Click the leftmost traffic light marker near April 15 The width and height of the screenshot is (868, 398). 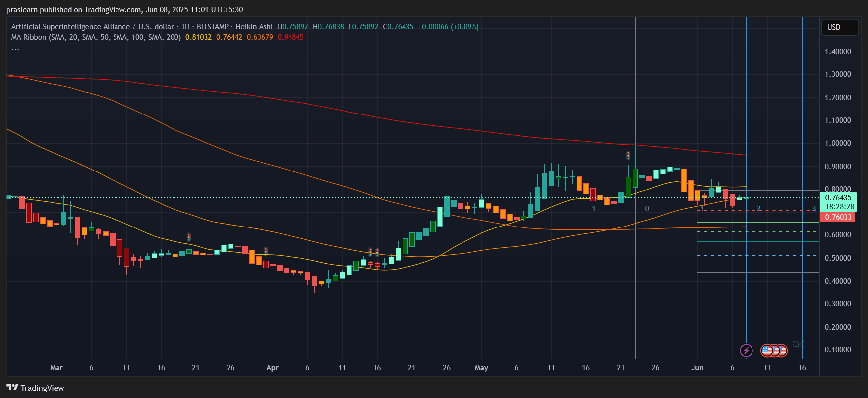point(370,252)
